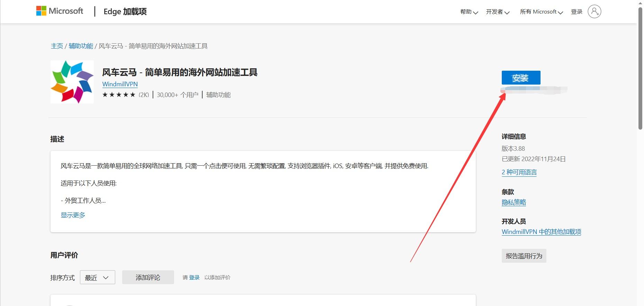This screenshot has height=306, width=644.
Task: Click the Microsoft logo
Action: [60, 11]
